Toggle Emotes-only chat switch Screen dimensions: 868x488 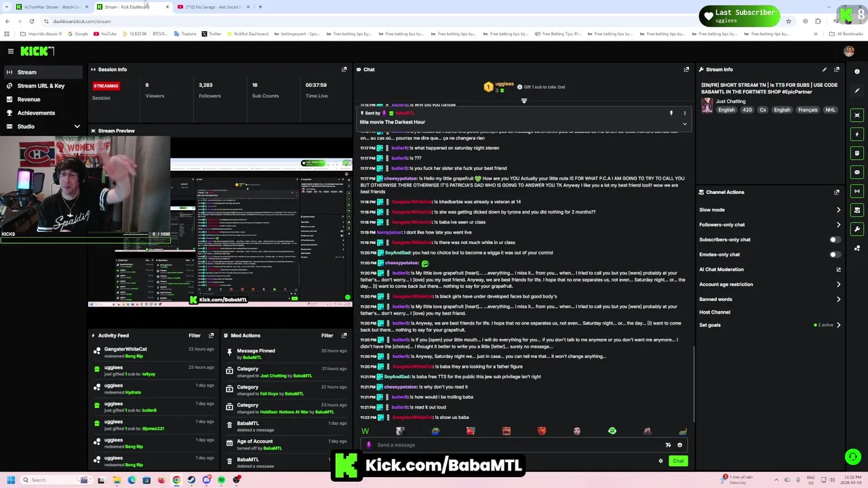click(x=835, y=254)
